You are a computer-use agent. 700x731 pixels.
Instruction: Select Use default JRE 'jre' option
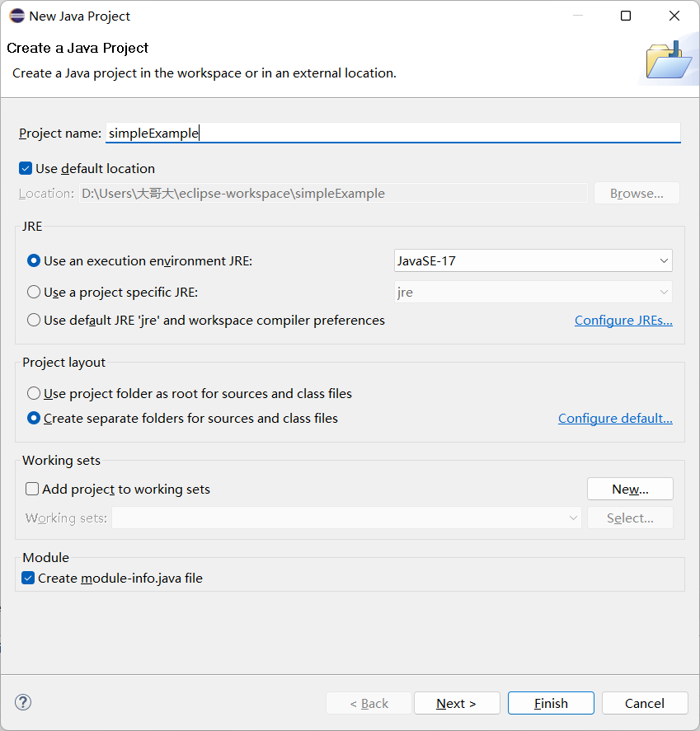pos(34,321)
